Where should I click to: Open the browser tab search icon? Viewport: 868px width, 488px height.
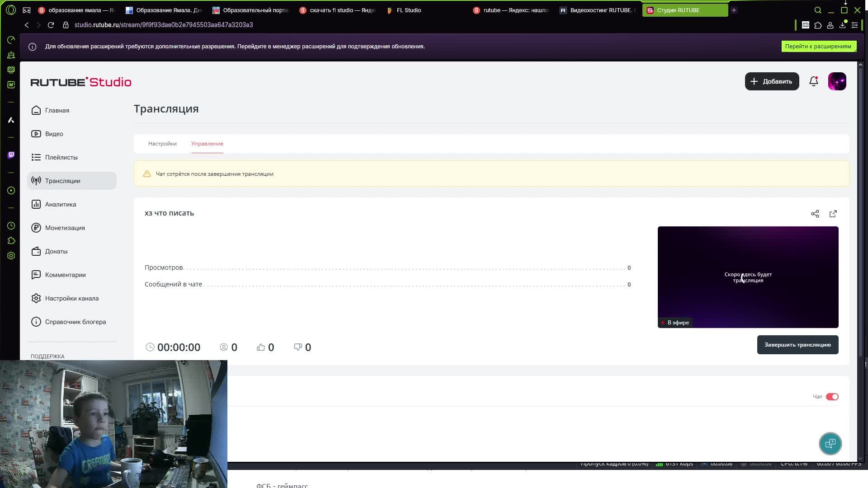[x=818, y=10]
